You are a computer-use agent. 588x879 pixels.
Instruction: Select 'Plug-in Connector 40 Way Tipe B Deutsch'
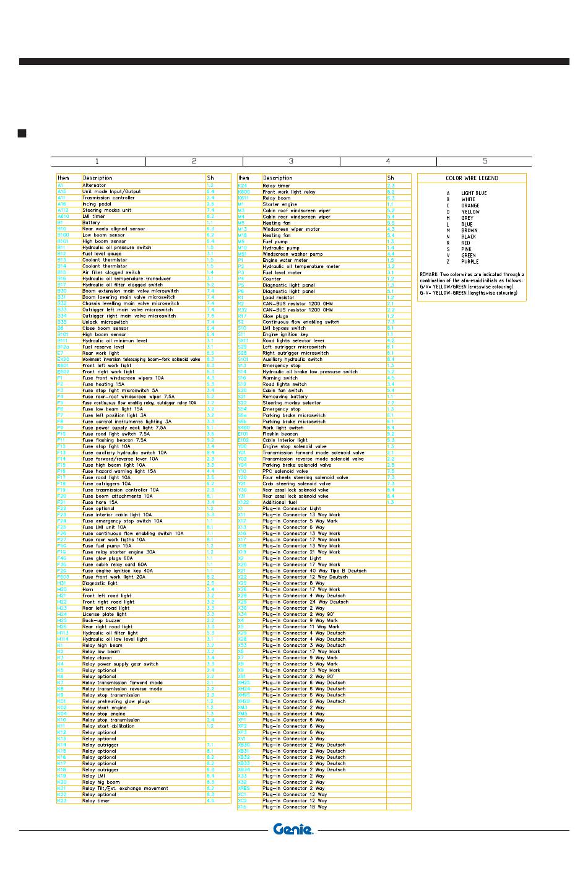[324, 571]
